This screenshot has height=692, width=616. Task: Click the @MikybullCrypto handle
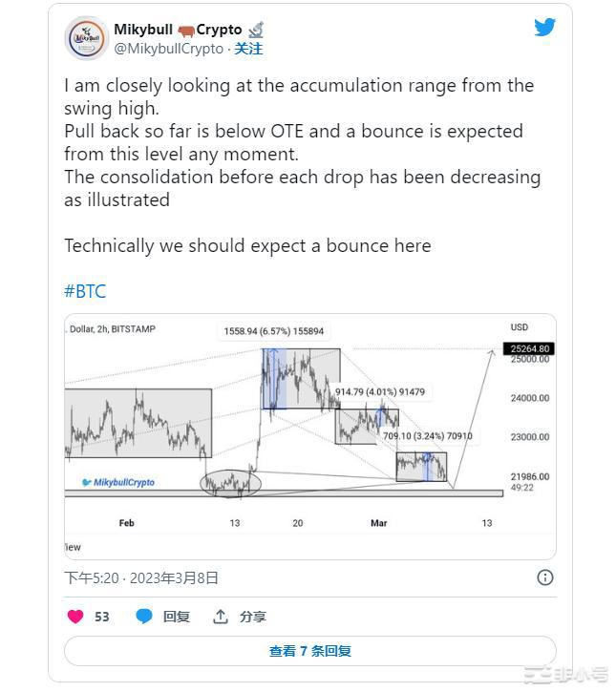[169, 49]
